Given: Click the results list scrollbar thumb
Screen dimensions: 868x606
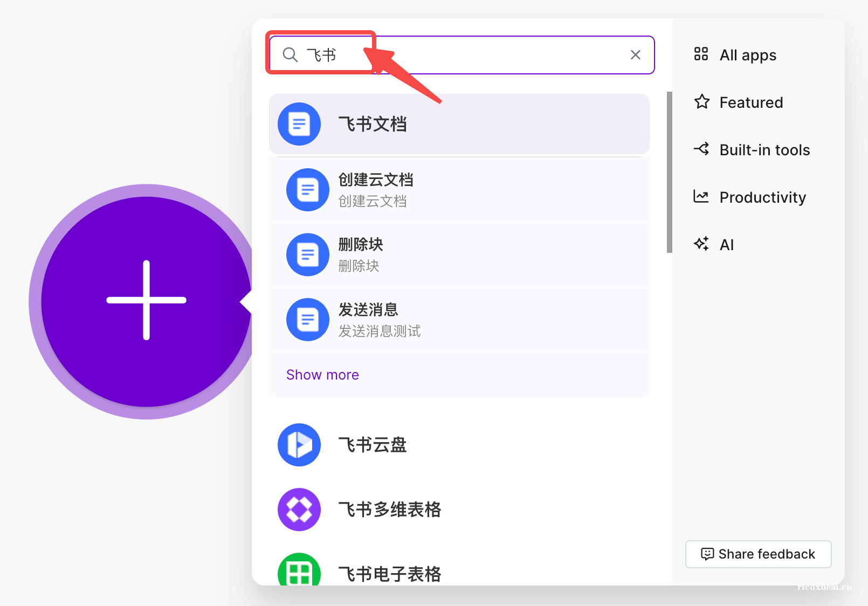Looking at the screenshot, I should [670, 172].
